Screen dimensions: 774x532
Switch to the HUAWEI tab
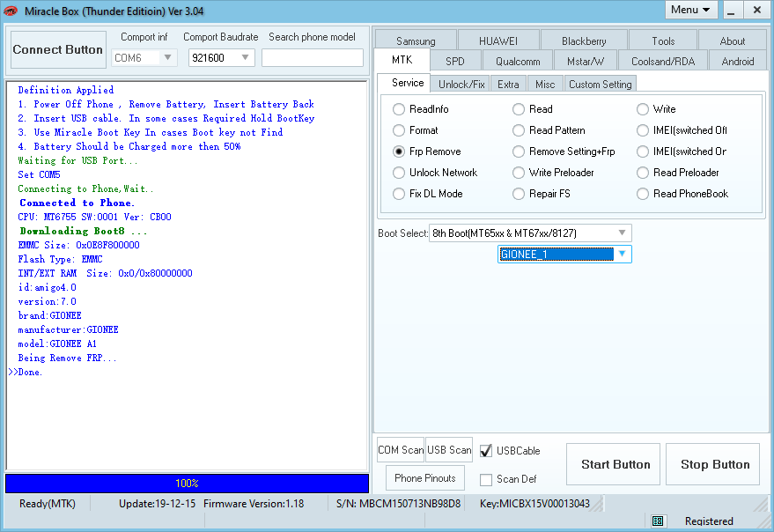(498, 41)
